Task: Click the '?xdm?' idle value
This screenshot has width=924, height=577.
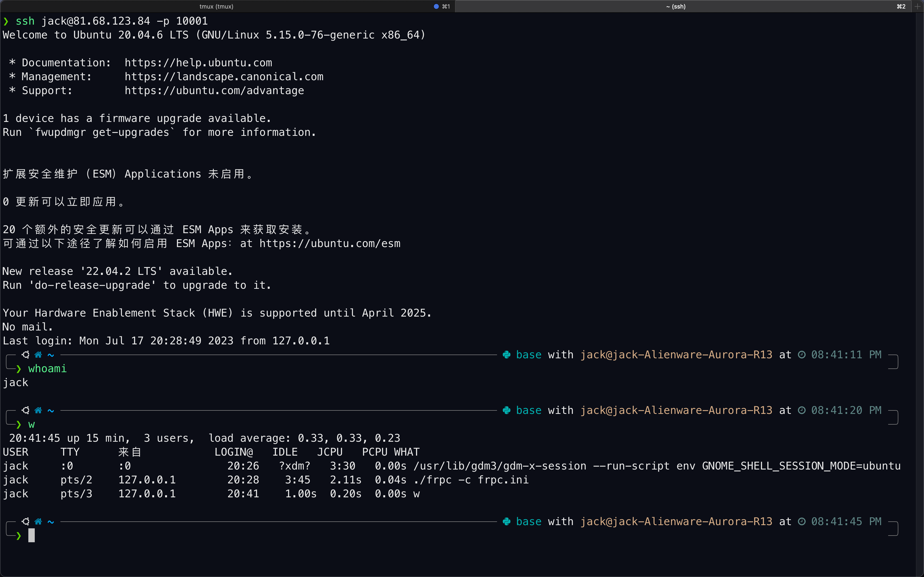Action: tap(295, 466)
